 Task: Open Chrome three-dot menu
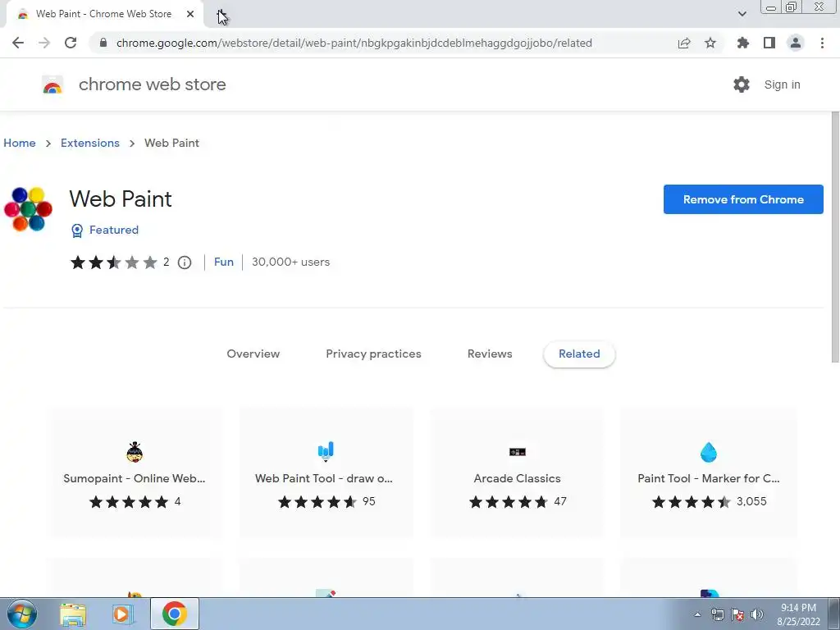(x=822, y=43)
